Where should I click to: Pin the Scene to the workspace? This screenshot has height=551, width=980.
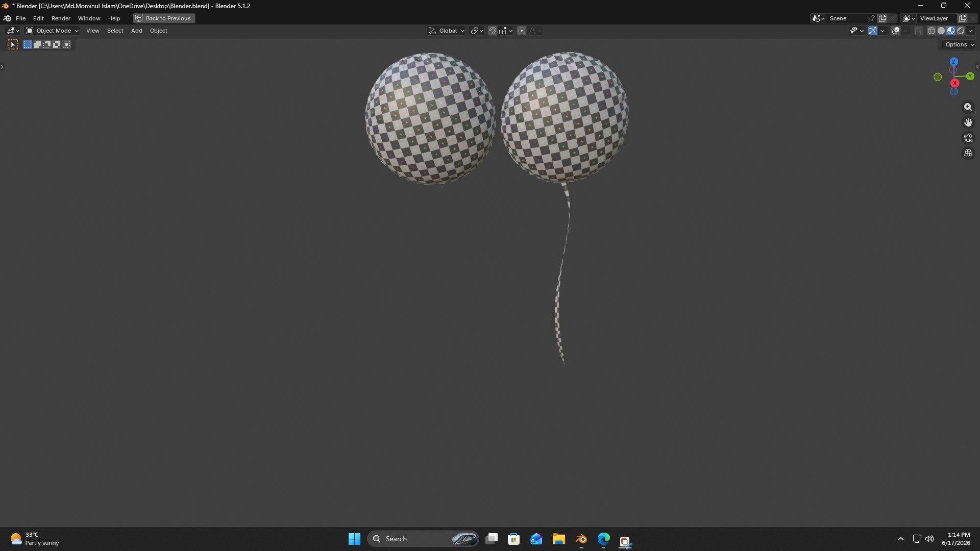(x=871, y=18)
